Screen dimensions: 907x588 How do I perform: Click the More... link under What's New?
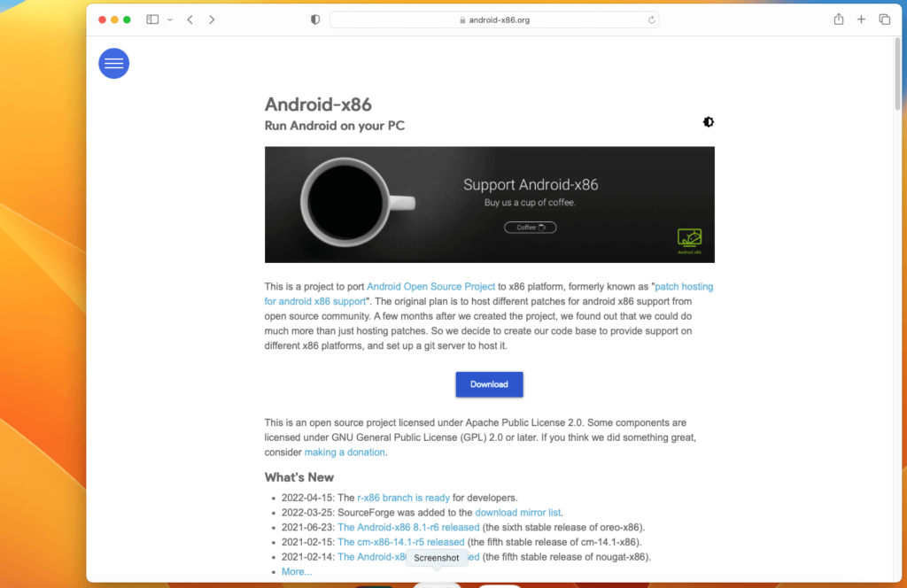(296, 571)
